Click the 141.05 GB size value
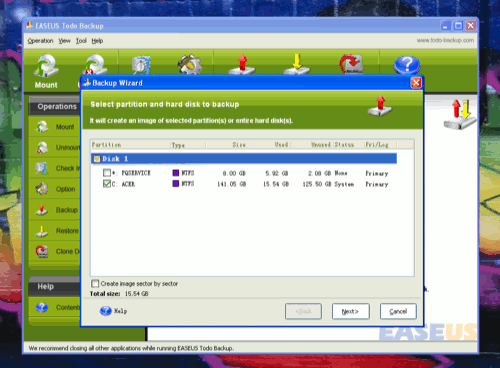500x368 pixels. click(232, 184)
